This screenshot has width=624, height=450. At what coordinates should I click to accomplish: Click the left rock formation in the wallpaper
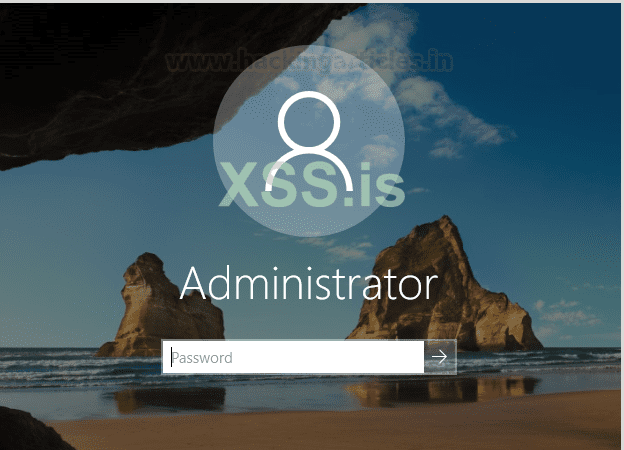[159, 308]
